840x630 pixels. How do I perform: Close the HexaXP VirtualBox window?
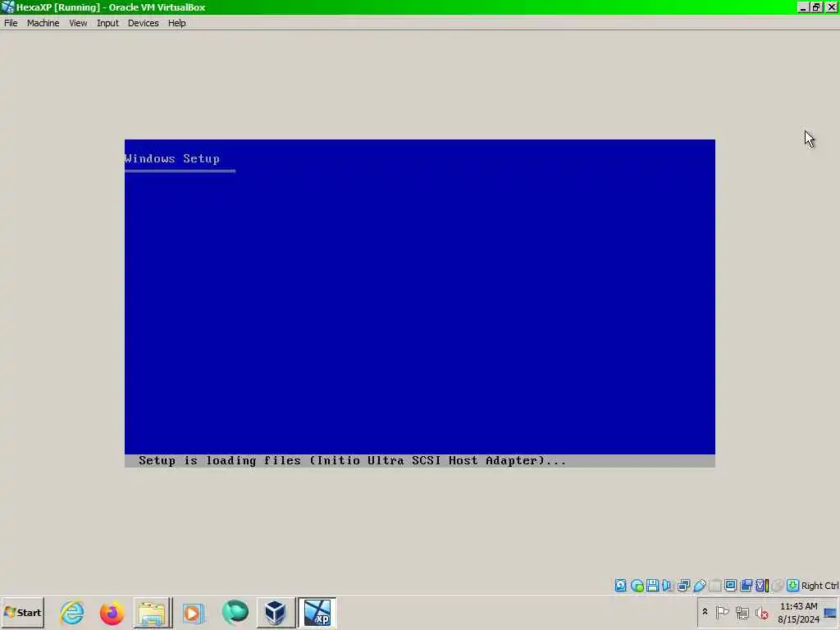pos(831,7)
